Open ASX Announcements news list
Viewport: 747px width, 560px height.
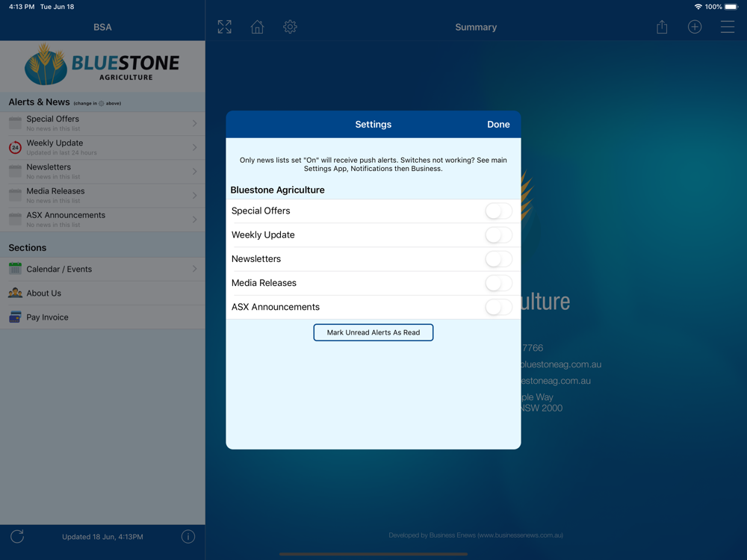[102, 220]
